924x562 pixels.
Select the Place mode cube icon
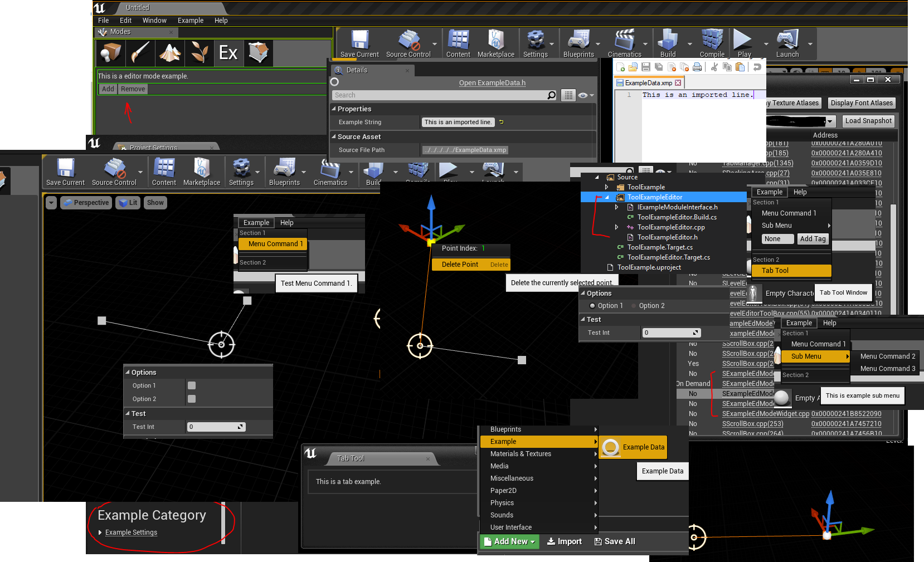click(x=111, y=53)
